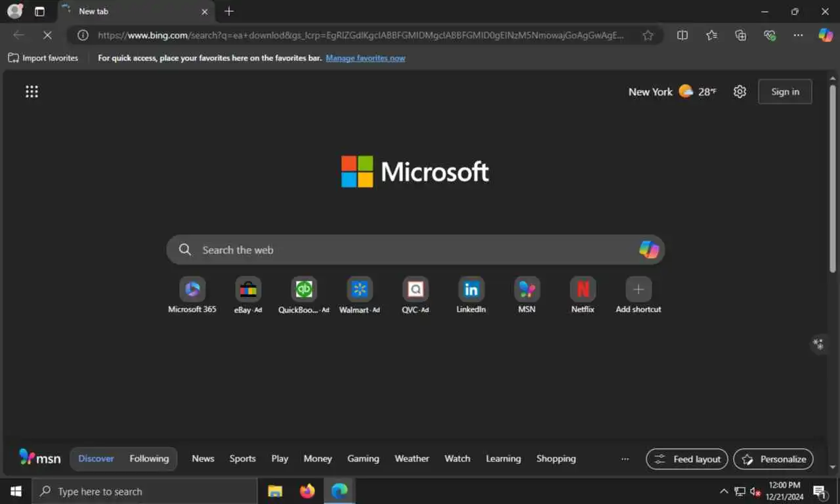The height and width of the screenshot is (504, 840).
Task: Open Collections icon
Action: coord(740,35)
